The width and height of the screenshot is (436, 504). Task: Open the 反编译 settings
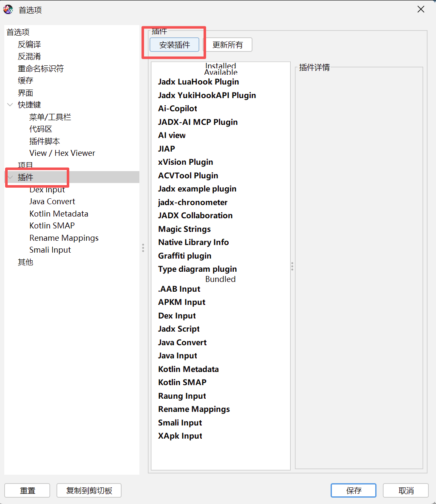tap(29, 44)
